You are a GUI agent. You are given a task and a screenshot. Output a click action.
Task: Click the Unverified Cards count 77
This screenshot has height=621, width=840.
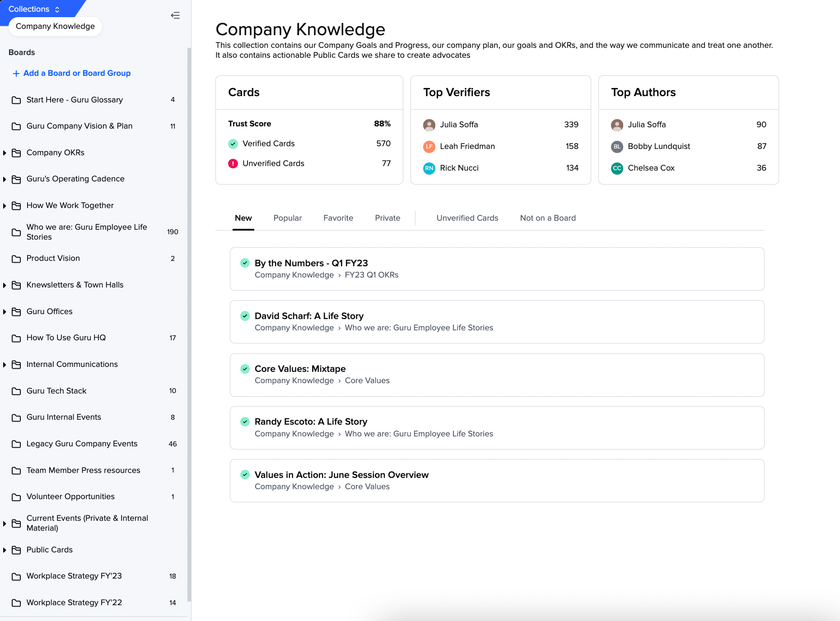tap(386, 163)
